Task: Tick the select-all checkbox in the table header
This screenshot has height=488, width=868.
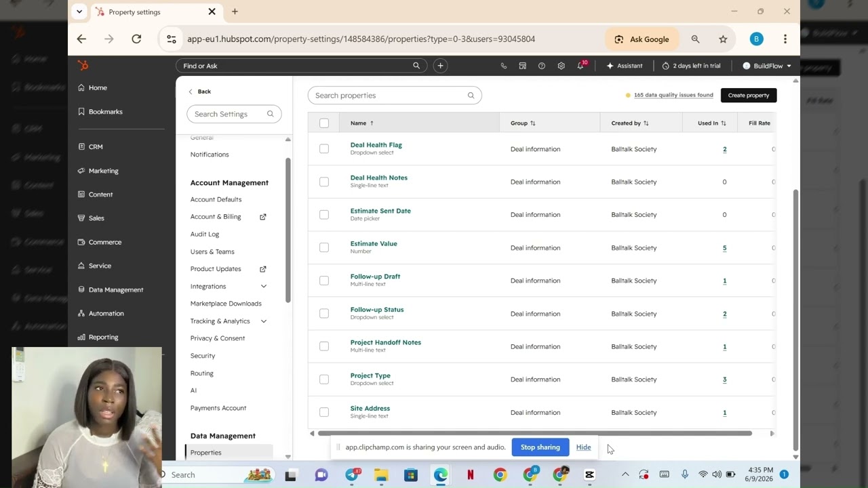Action: [324, 123]
